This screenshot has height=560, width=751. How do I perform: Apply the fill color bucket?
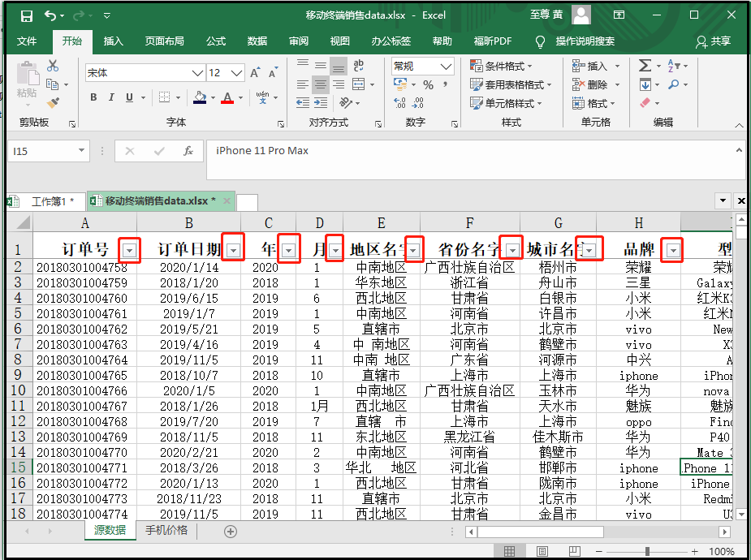click(x=200, y=97)
